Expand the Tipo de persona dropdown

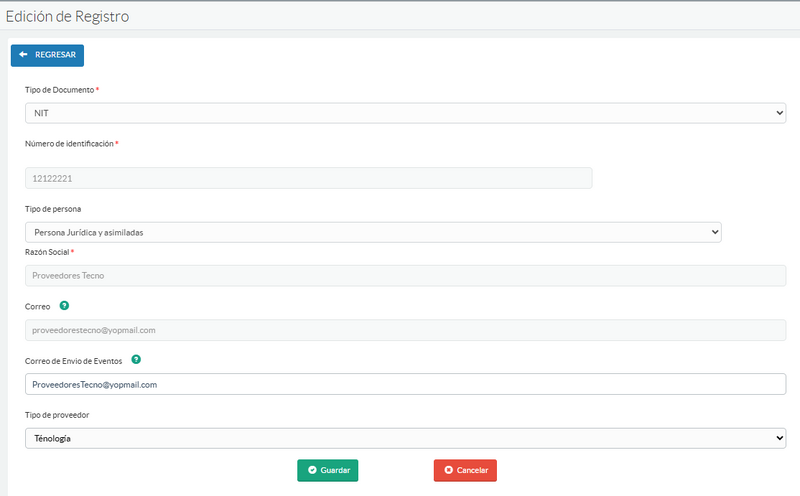[372, 232]
